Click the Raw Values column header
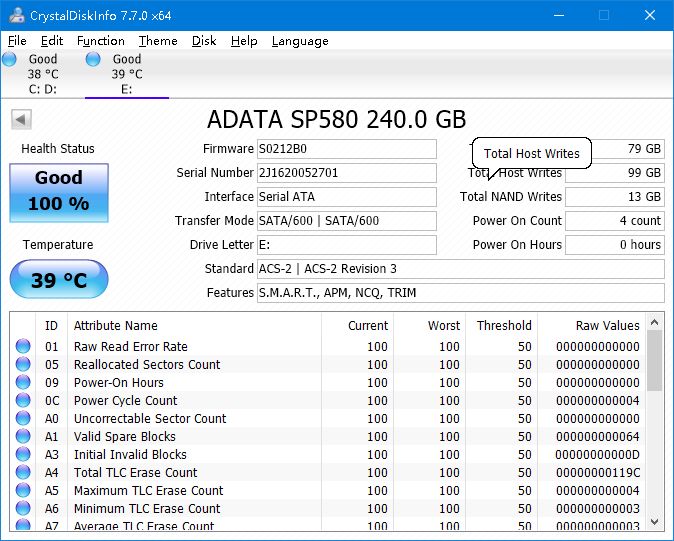Viewport: 674px width, 541px height. [x=591, y=326]
